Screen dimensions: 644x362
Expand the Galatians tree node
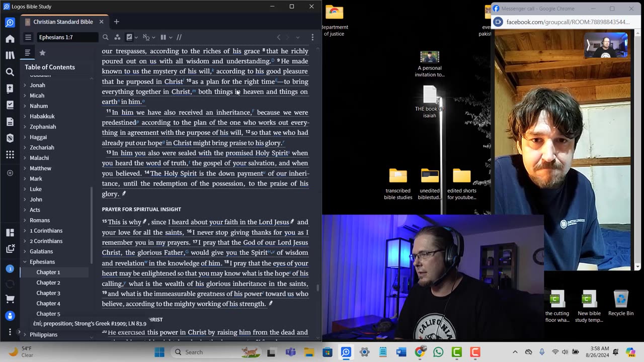click(25, 251)
